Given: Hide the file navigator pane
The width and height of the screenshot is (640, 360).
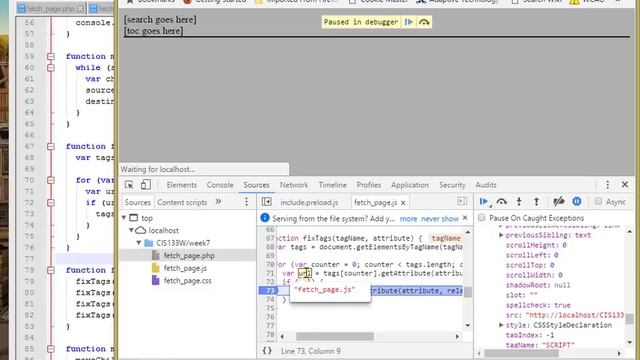Looking at the screenshot, I should pos(267,202).
